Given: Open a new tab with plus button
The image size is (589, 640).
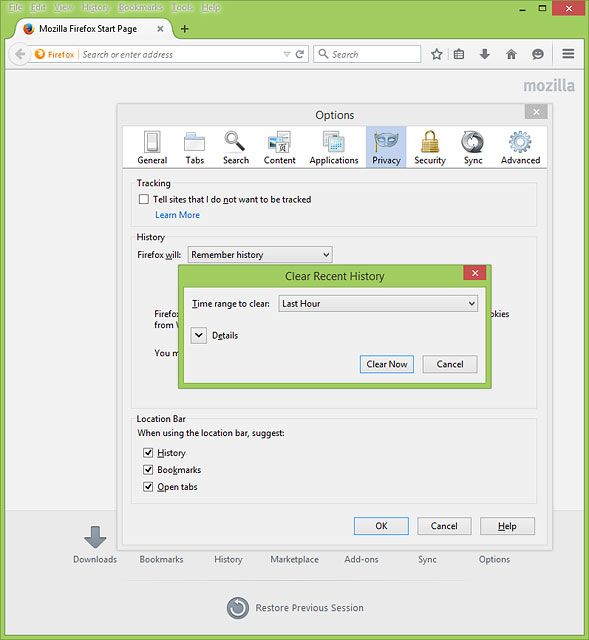Looking at the screenshot, I should 184,29.
